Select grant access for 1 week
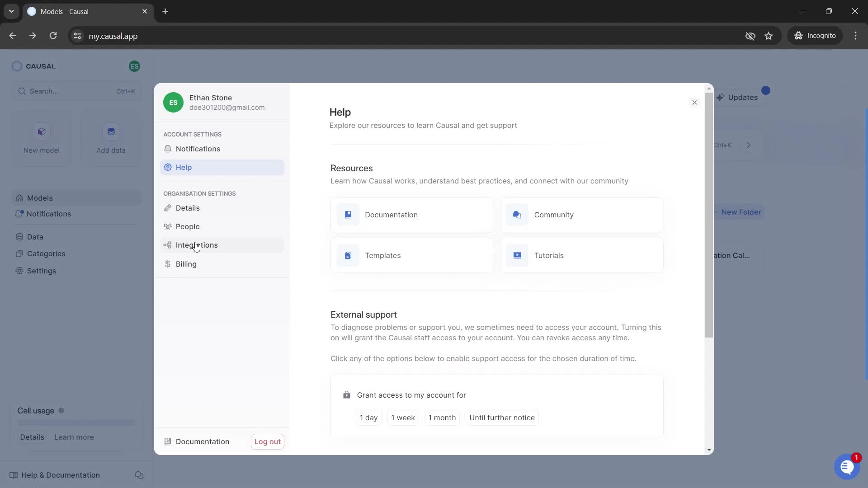 404,418
